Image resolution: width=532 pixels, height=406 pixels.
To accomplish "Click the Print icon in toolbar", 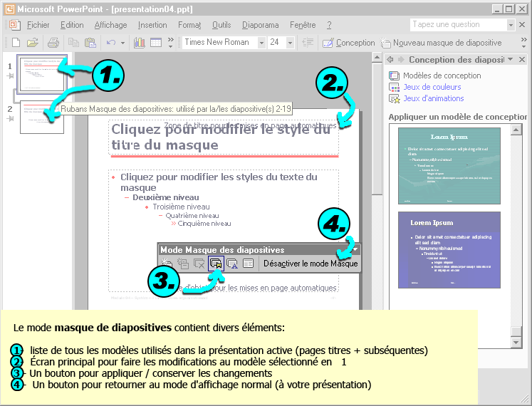I will point(53,43).
